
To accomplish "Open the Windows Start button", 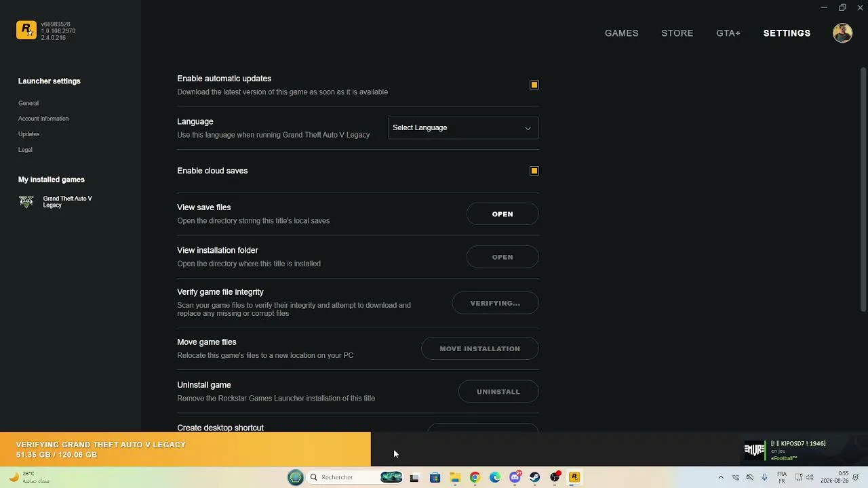I will 296,477.
